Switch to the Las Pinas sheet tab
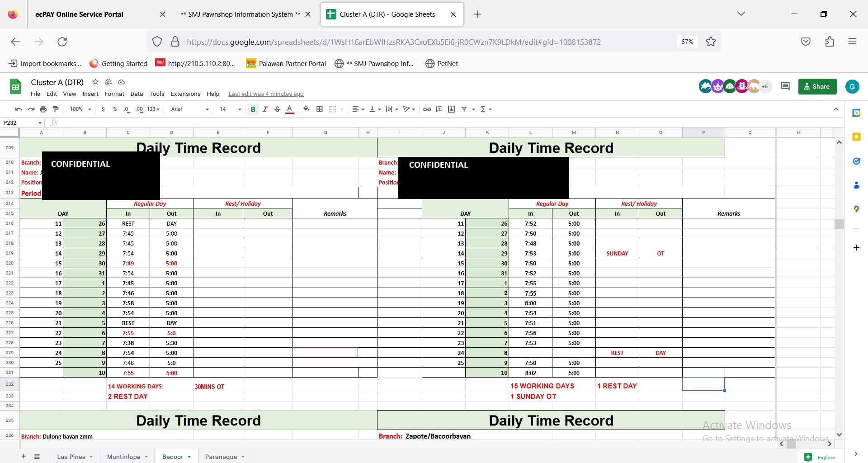This screenshot has height=463, width=868. [71, 457]
